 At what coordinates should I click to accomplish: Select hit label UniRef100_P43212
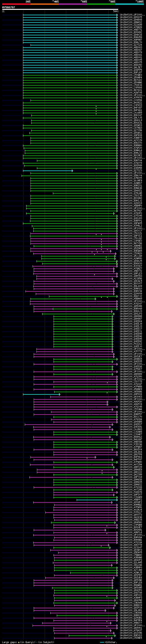131,344
